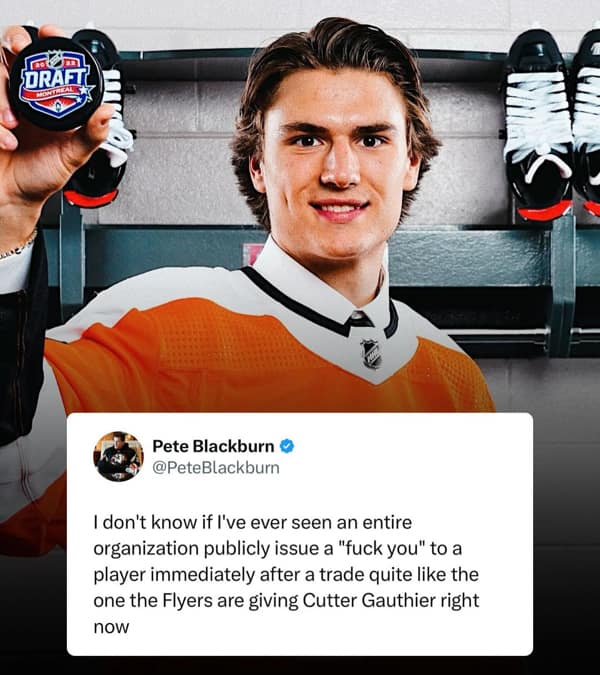Click the word MONTREAL on the puck

(x=57, y=92)
